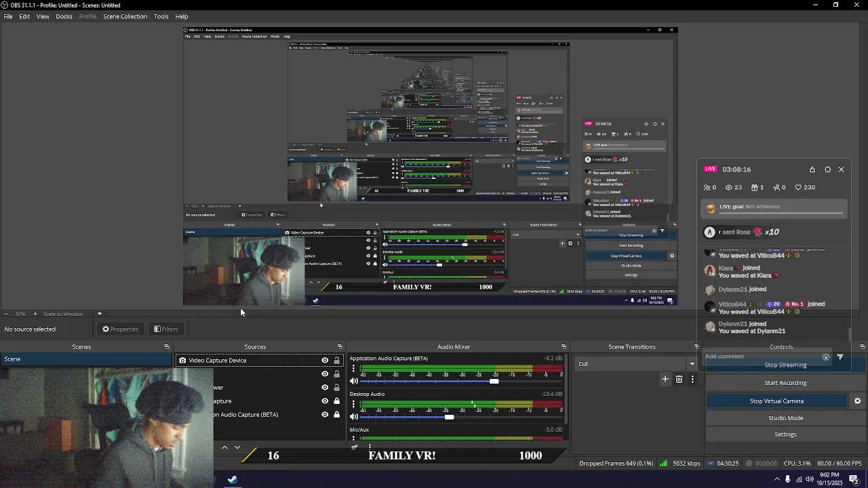
Task: Adjust Application Audio Capture volume slider
Action: click(494, 381)
